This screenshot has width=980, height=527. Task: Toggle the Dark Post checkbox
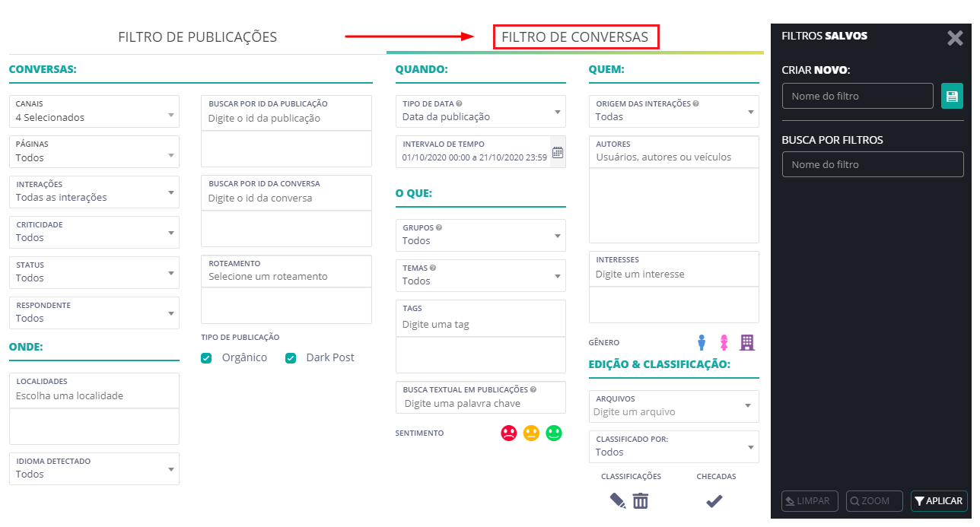pyautogui.click(x=291, y=358)
